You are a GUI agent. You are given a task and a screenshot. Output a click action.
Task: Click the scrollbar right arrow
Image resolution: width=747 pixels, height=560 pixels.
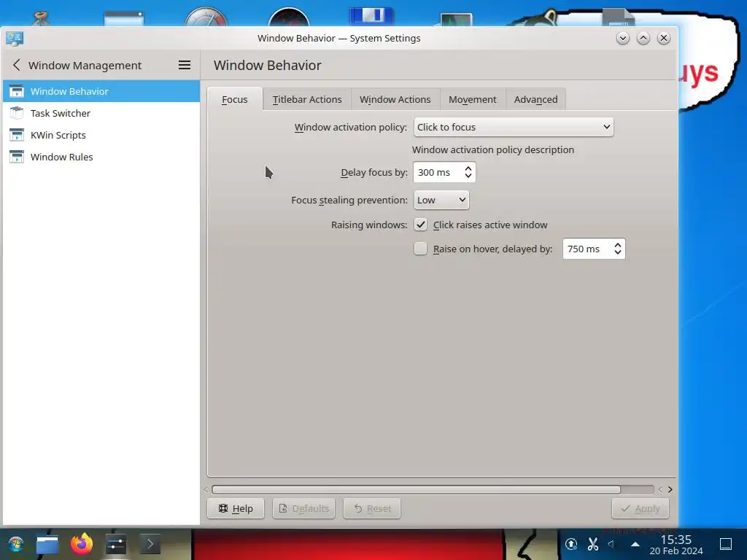[x=670, y=489]
